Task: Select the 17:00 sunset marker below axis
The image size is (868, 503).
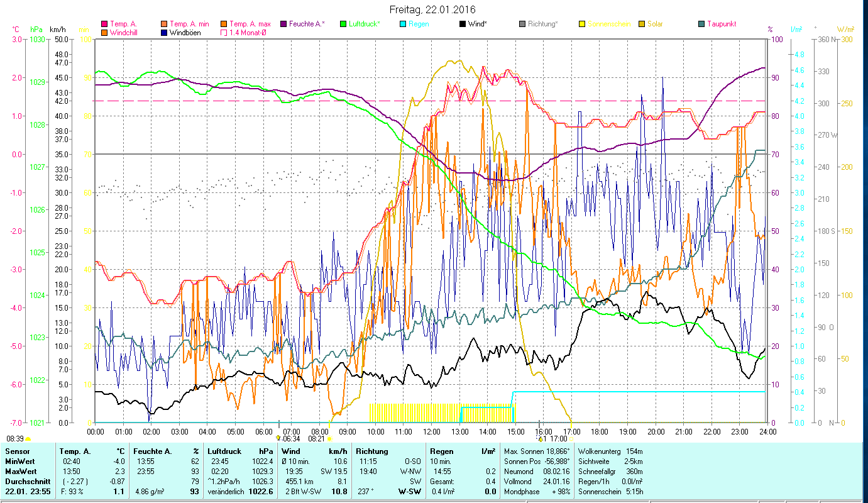Action: [x=554, y=439]
